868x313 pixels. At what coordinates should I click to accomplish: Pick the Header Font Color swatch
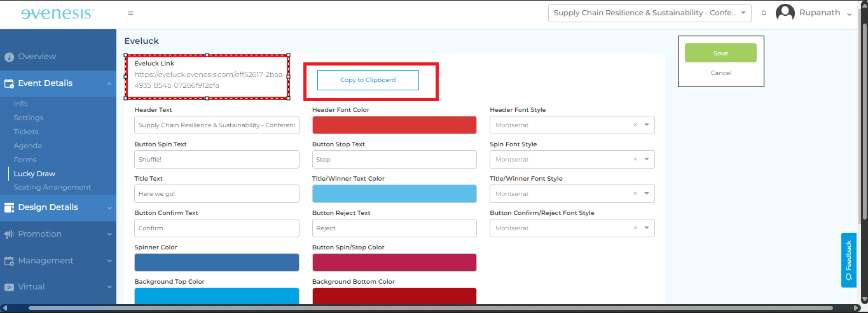pyautogui.click(x=394, y=125)
